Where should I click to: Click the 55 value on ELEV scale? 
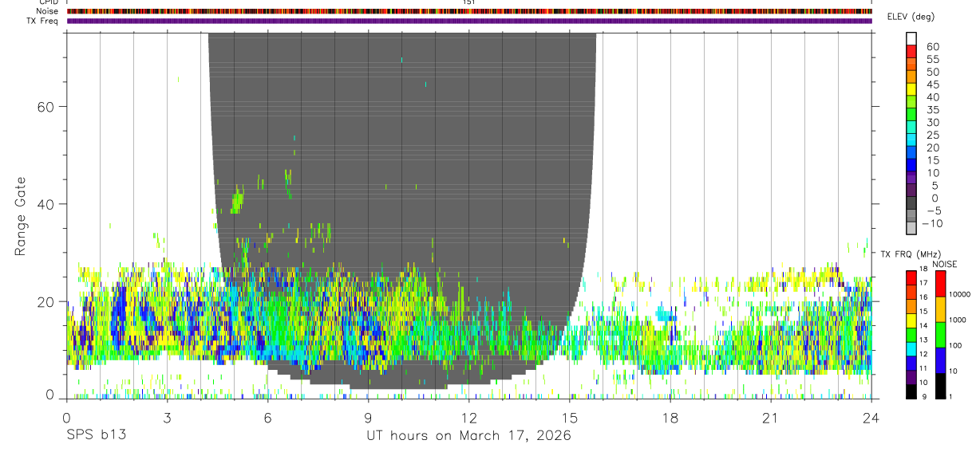pyautogui.click(x=932, y=60)
